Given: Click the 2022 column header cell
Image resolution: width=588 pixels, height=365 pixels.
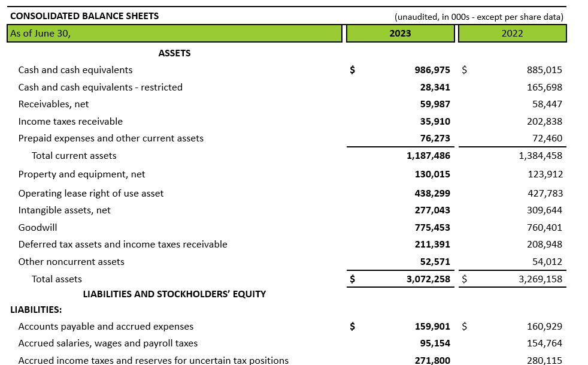Looking at the screenshot, I should [512, 34].
